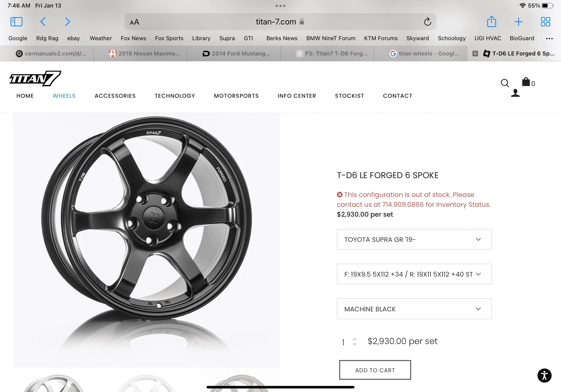This screenshot has width=561, height=392.
Task: Open the GTI bookmark
Action: (248, 38)
